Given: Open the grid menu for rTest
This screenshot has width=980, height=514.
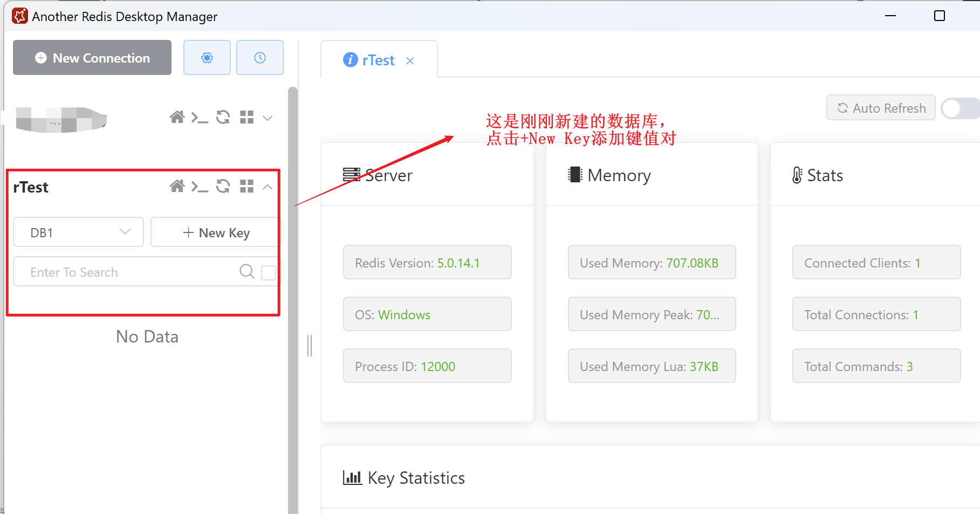Looking at the screenshot, I should coord(247,187).
